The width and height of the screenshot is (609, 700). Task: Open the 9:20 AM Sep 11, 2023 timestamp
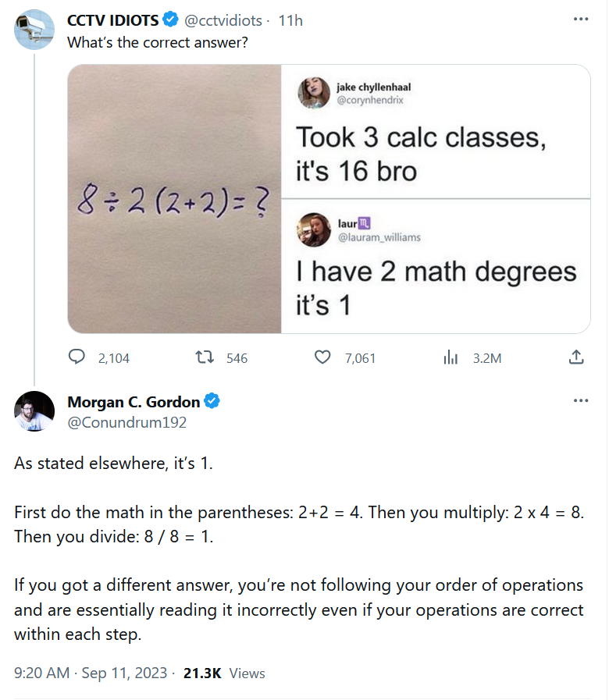tap(91, 673)
